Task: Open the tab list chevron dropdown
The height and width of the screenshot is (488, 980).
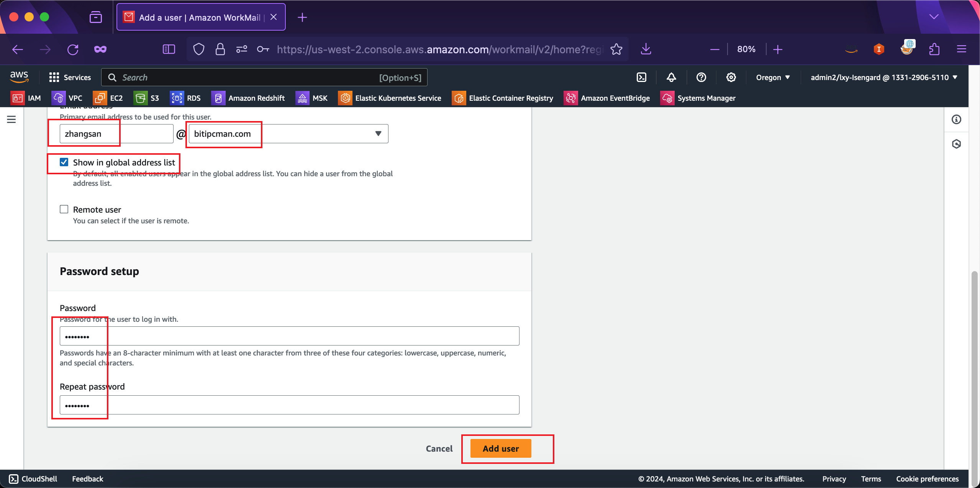Action: [x=934, y=17]
